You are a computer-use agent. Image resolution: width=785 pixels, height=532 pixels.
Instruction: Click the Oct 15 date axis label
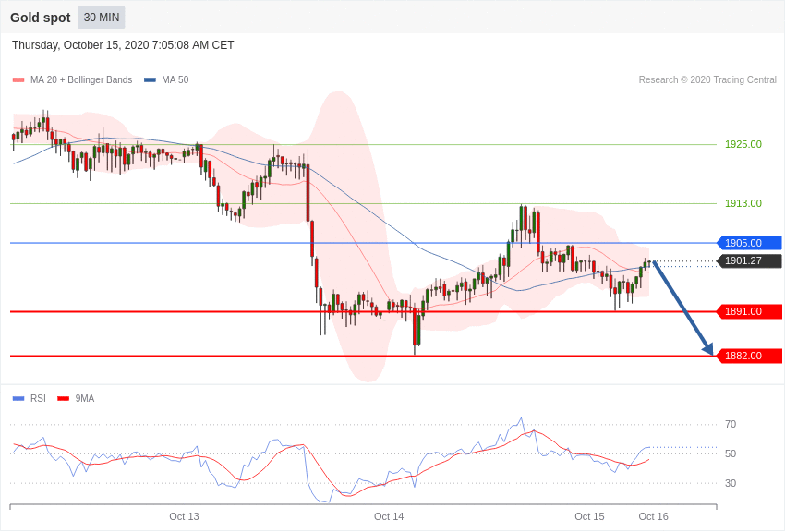click(589, 516)
